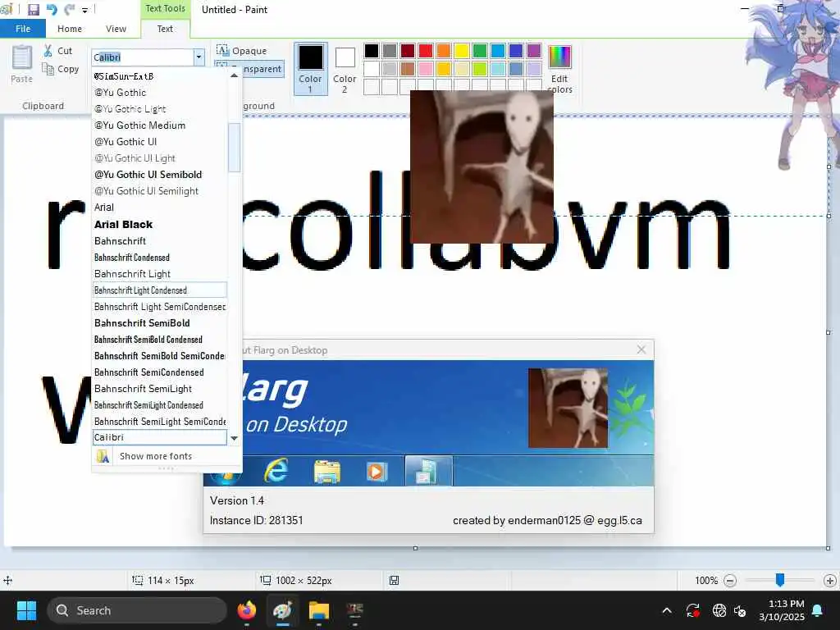
Task: Open the Customize Quick Access Toolbar arrow
Action: (84, 10)
